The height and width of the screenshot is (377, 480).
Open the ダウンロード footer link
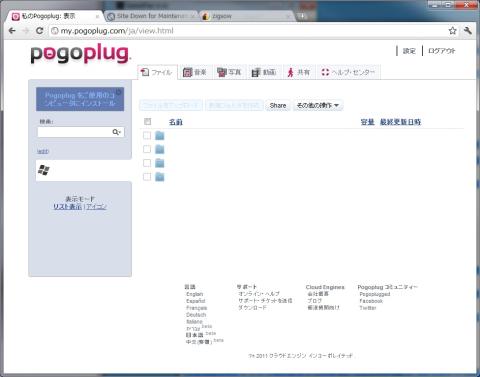(x=252, y=307)
